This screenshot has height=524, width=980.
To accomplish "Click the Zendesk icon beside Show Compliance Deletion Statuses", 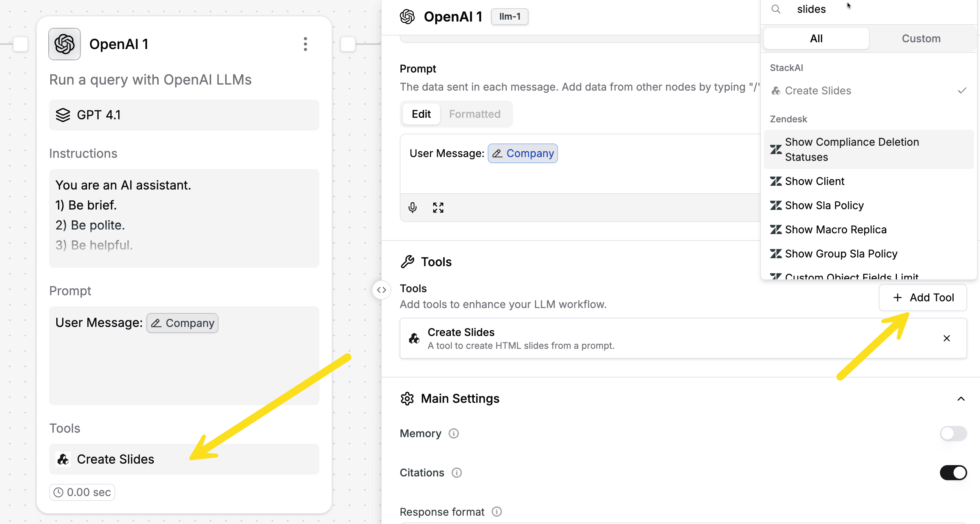I will click(x=776, y=149).
